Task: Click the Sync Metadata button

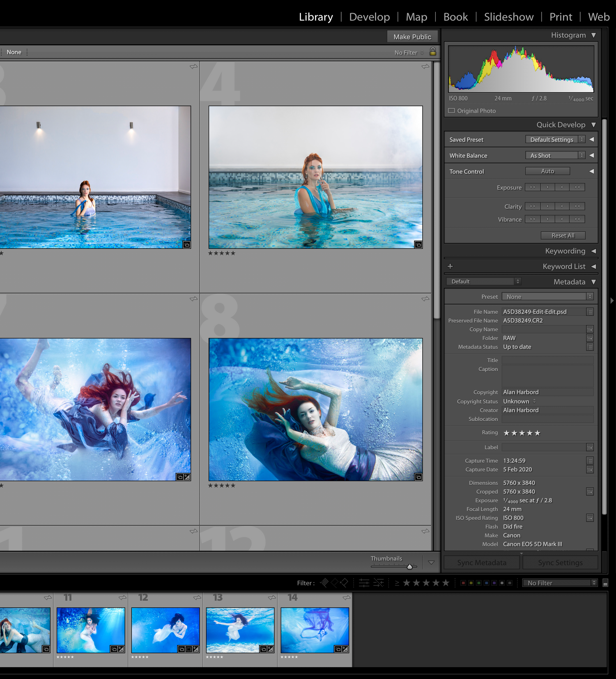Action: 482,562
